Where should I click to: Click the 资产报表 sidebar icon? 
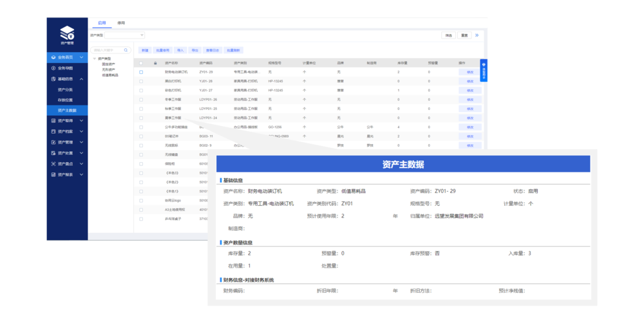pos(53,174)
